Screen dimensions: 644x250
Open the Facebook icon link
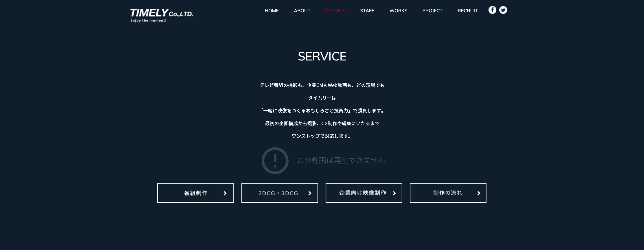tap(492, 10)
